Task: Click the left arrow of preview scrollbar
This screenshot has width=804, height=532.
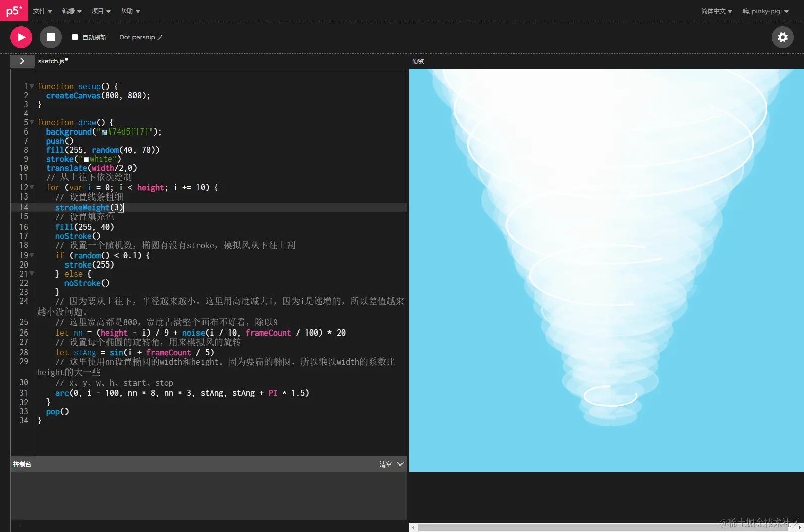Action: pos(414,527)
